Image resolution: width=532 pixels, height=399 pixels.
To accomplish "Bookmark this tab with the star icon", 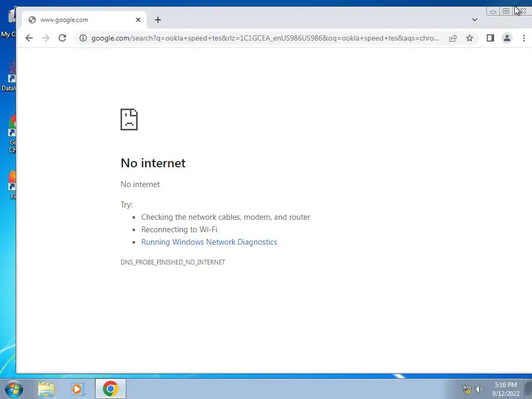I will pos(470,38).
